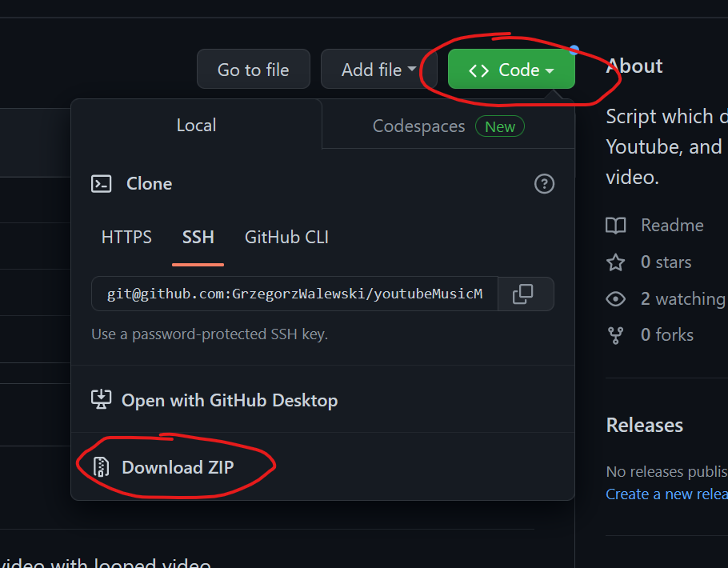The image size is (728, 568).
Task: Click the New badge next to Codespaces
Action: pos(499,126)
